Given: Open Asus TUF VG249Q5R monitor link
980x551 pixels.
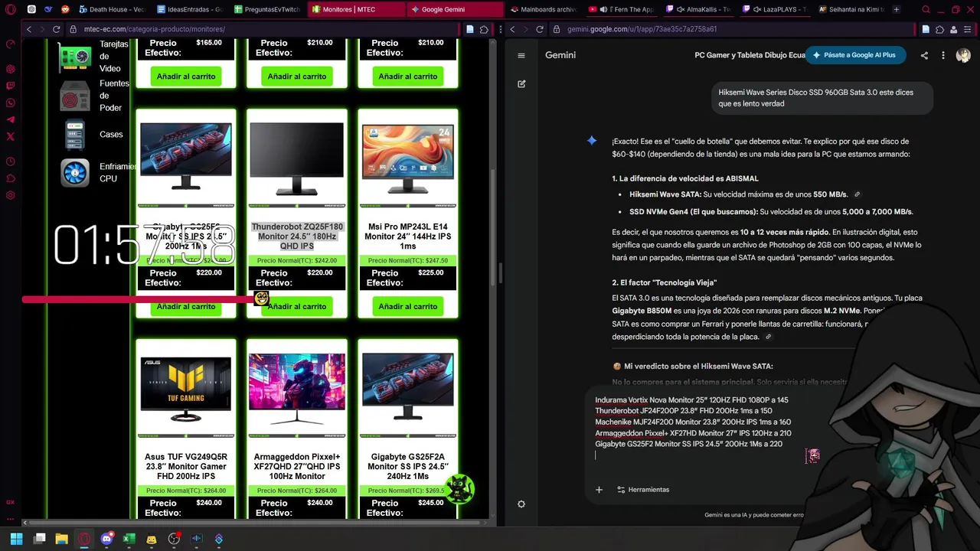Looking at the screenshot, I should coord(186,466).
